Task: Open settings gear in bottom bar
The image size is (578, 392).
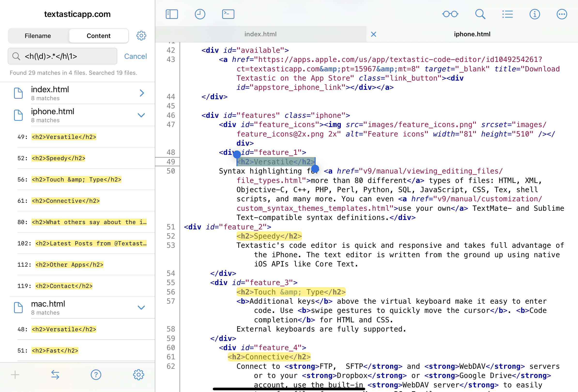Action: tap(138, 375)
